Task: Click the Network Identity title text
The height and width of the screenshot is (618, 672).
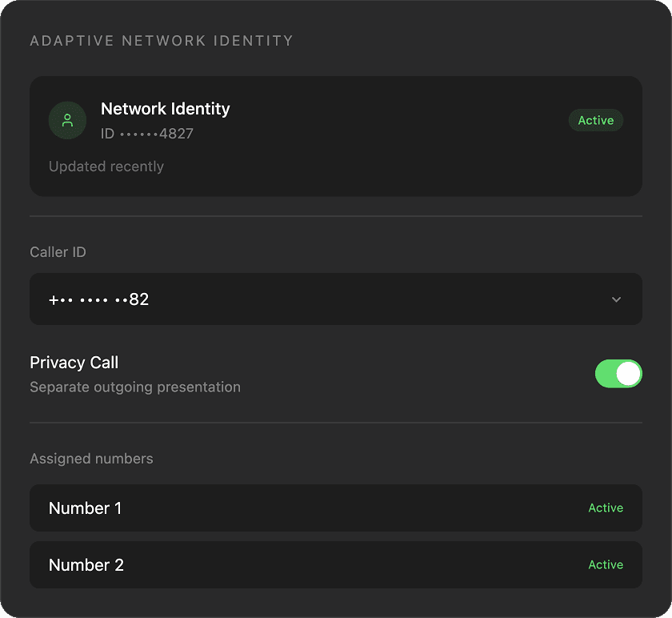Action: point(166,109)
